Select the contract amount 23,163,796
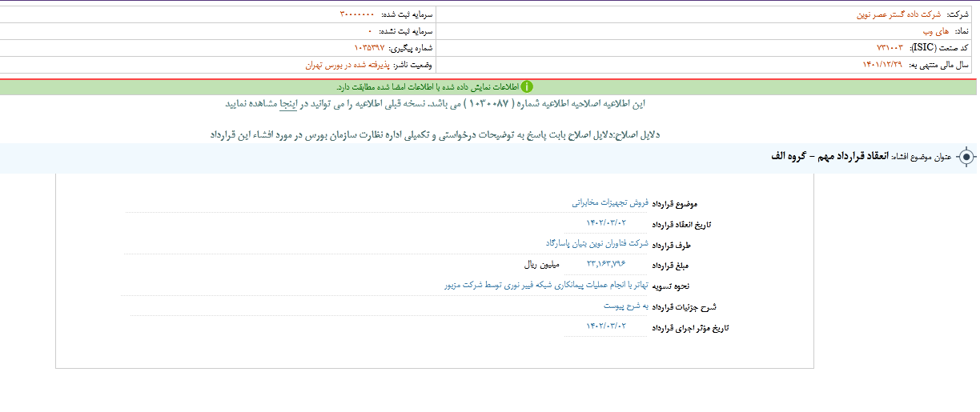This screenshot has height=412, width=980. point(605,264)
